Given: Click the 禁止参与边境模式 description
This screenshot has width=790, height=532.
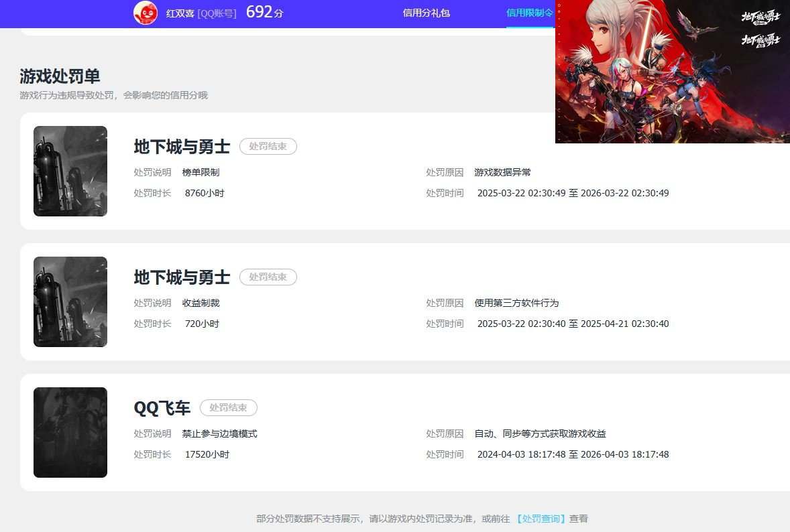Looking at the screenshot, I should pyautogui.click(x=220, y=434).
